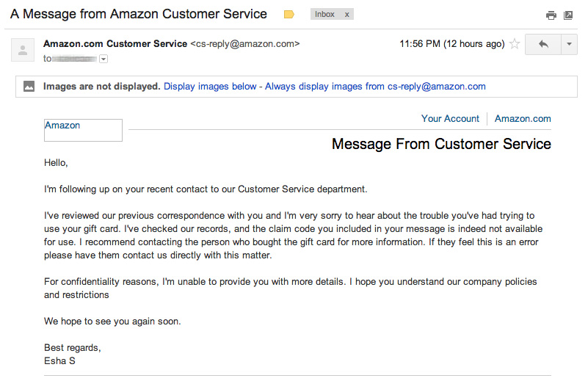Click the sender avatar icon
The height and width of the screenshot is (381, 588).
click(x=23, y=50)
